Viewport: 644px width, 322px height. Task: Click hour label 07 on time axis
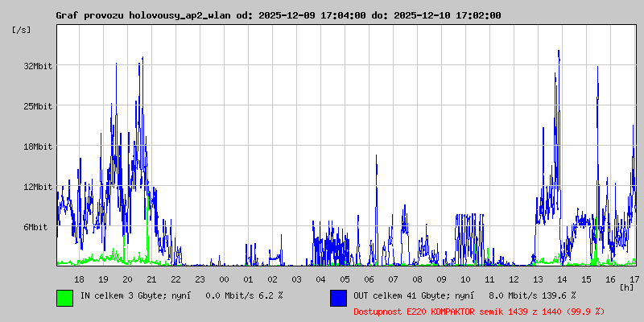coord(393,279)
